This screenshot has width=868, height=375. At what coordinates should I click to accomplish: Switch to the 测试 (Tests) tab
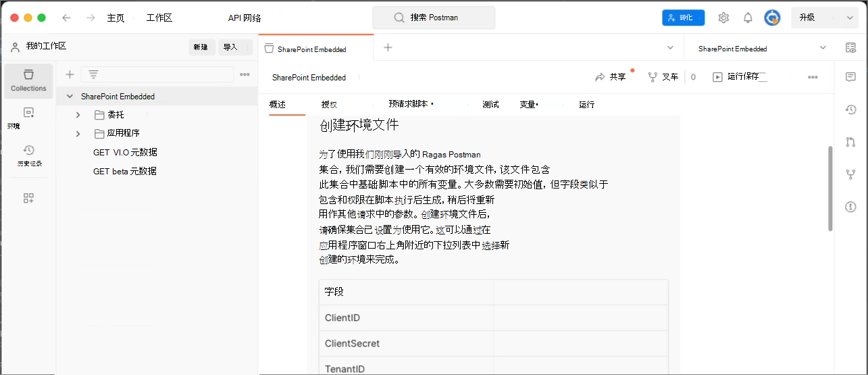(490, 105)
